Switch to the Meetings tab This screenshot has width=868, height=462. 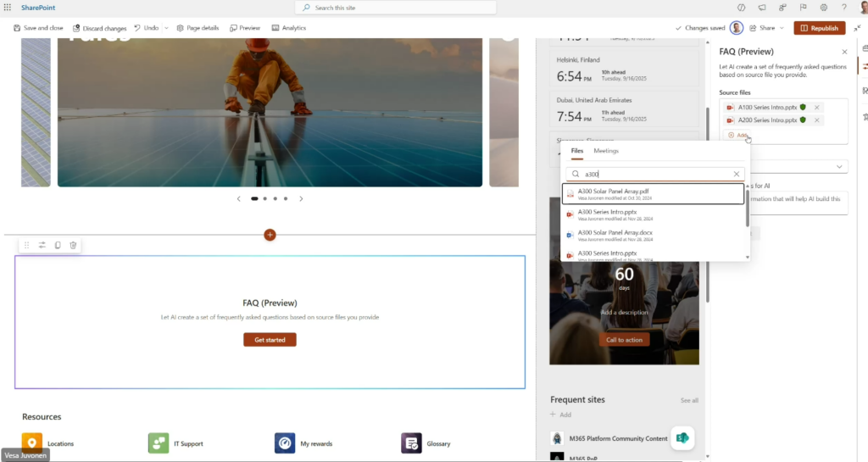point(606,151)
